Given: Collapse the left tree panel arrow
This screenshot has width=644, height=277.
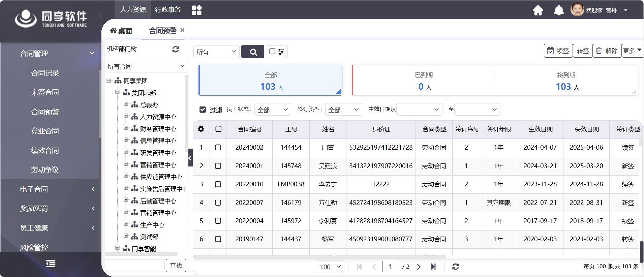Looking at the screenshot, I should tap(190, 157).
